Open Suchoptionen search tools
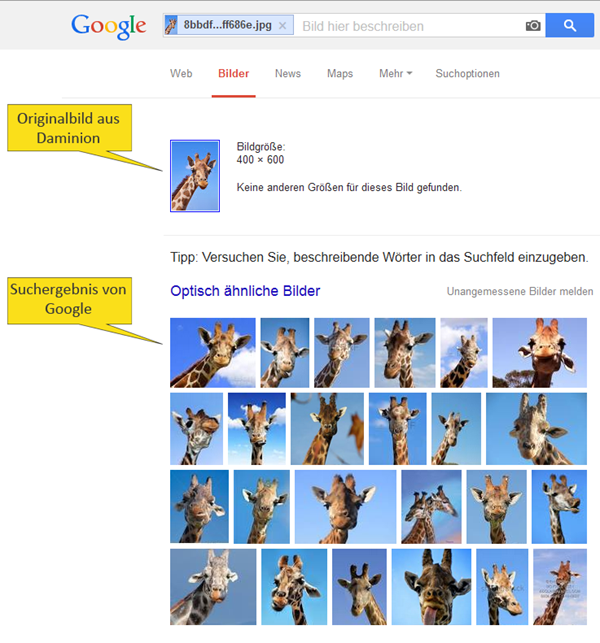600x643 pixels. click(x=467, y=73)
